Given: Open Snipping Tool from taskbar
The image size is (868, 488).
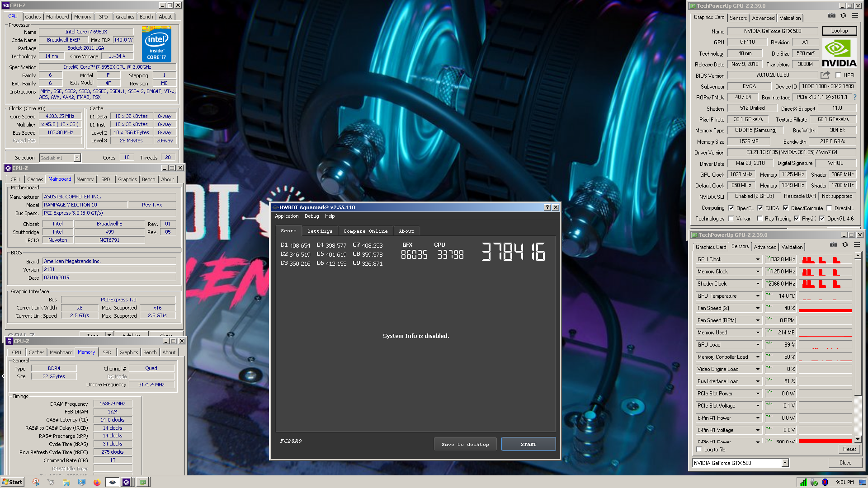Looking at the screenshot, I should click(36, 482).
